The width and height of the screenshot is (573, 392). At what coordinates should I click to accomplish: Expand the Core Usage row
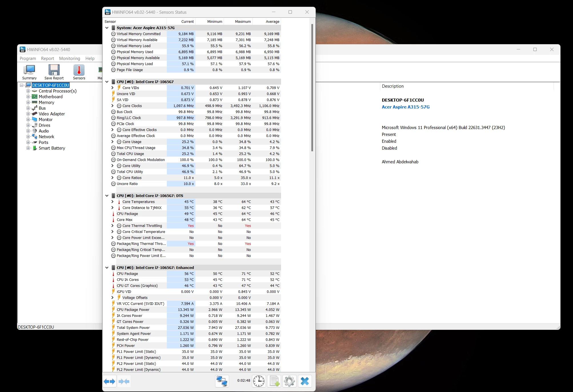pyautogui.click(x=113, y=142)
